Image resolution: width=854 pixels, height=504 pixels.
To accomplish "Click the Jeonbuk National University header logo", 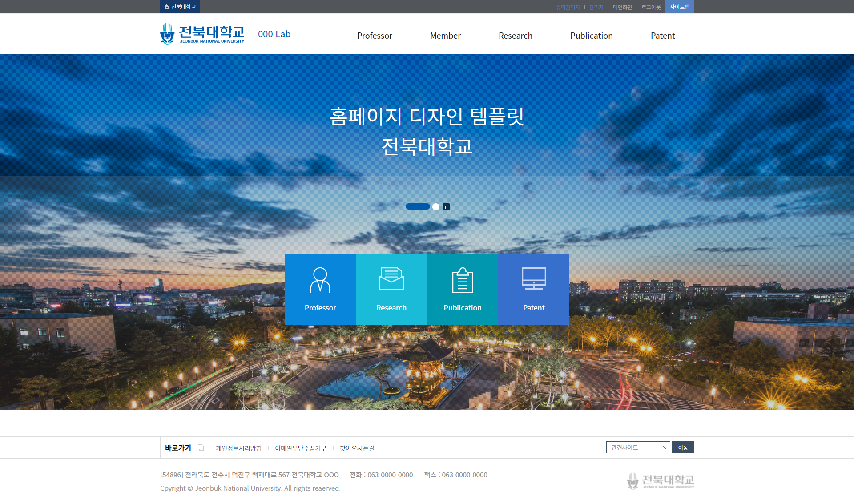I will coord(203,34).
